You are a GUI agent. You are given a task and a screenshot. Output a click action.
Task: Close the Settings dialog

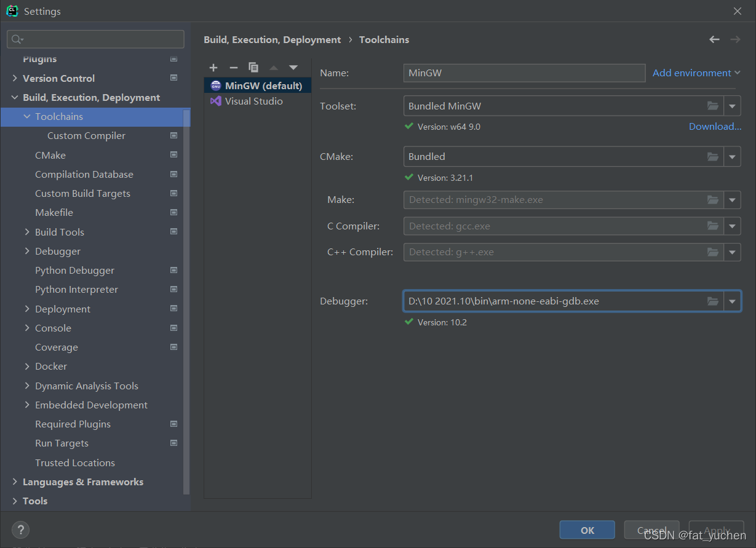click(x=738, y=11)
